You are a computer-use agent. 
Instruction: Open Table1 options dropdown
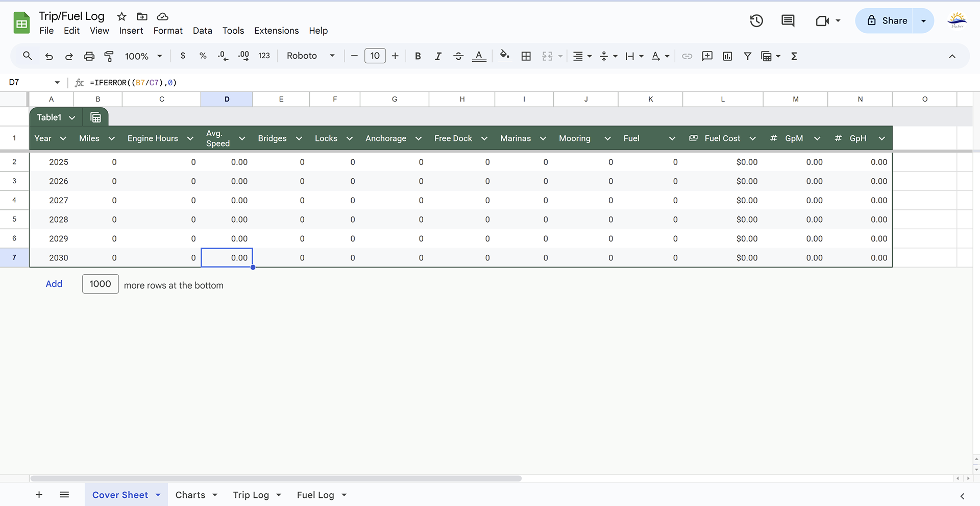72,118
